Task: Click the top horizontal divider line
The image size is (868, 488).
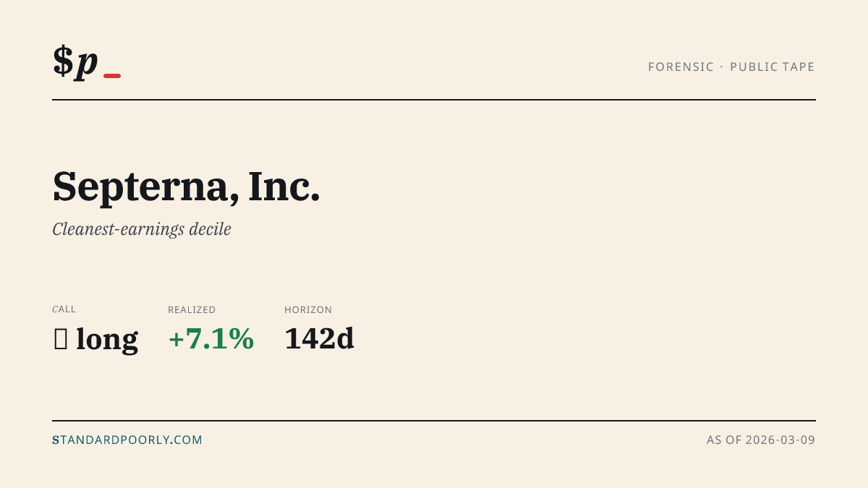Action: coord(434,100)
